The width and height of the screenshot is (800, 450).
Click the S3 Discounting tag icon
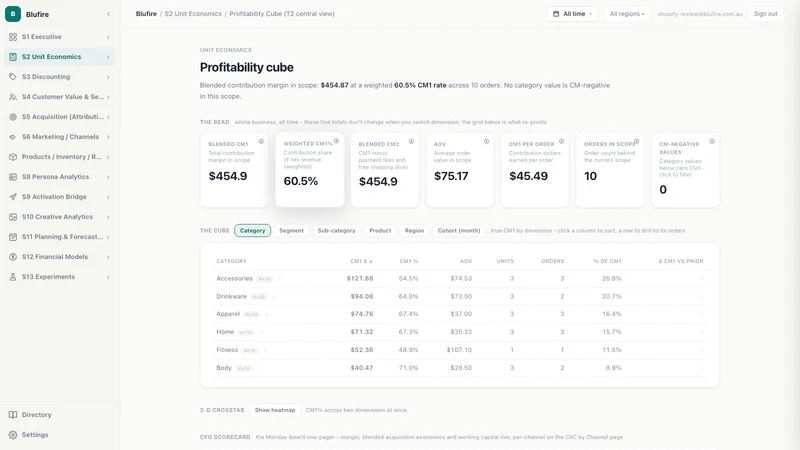tap(13, 77)
